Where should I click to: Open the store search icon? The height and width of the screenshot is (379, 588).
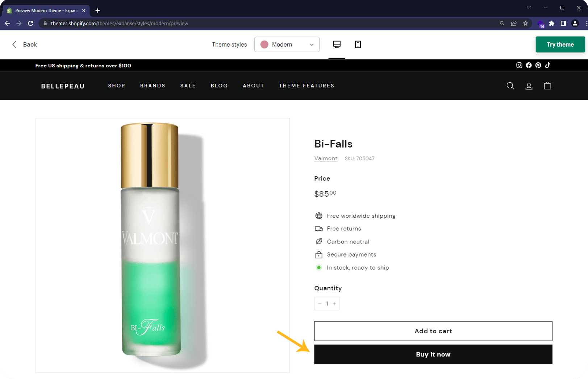coord(510,86)
